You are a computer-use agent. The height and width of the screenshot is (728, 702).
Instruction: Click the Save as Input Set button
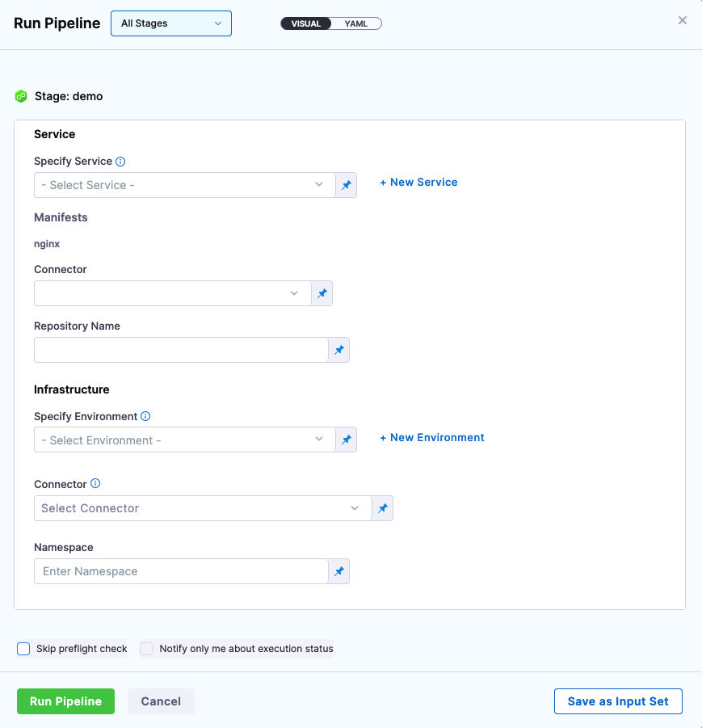(x=618, y=701)
